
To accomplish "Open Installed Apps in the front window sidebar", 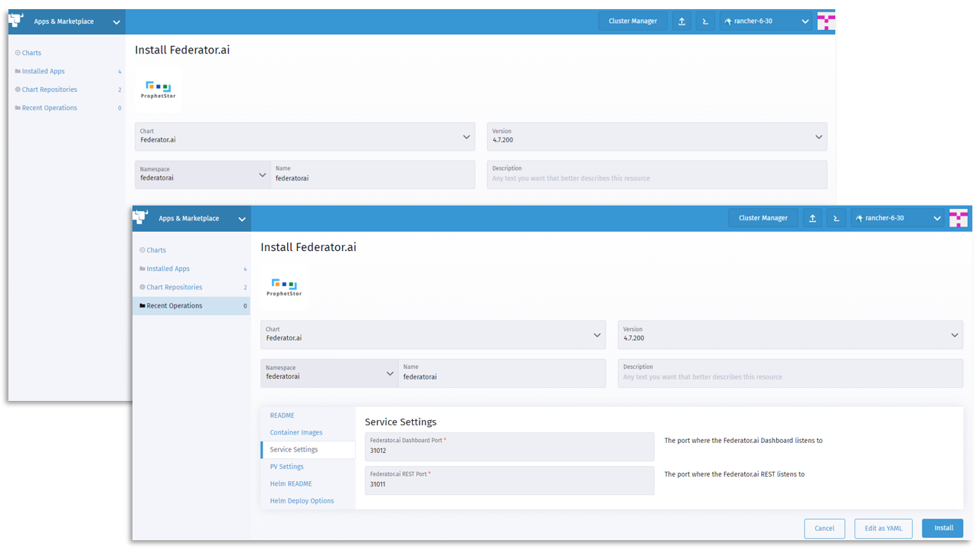I will pos(168,269).
